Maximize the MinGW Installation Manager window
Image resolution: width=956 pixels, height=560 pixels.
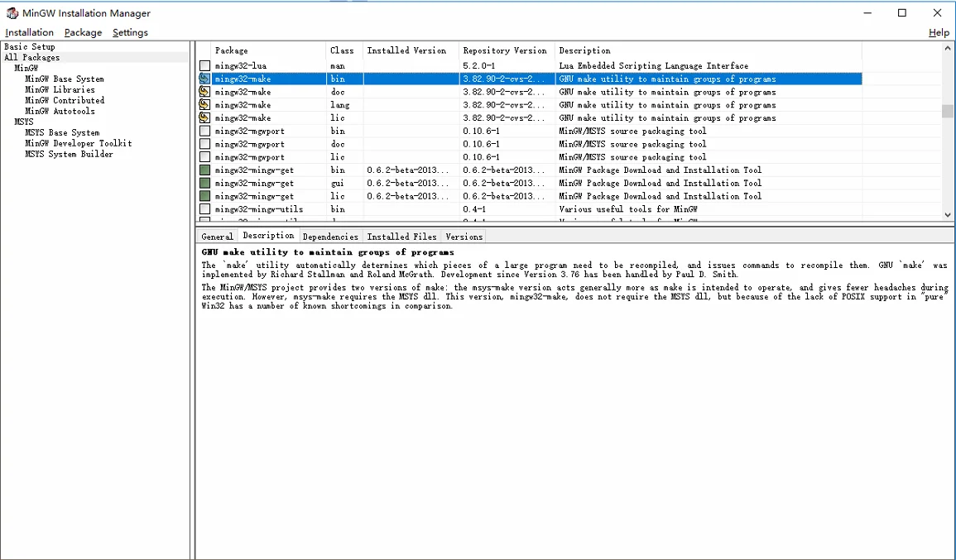[x=902, y=12]
